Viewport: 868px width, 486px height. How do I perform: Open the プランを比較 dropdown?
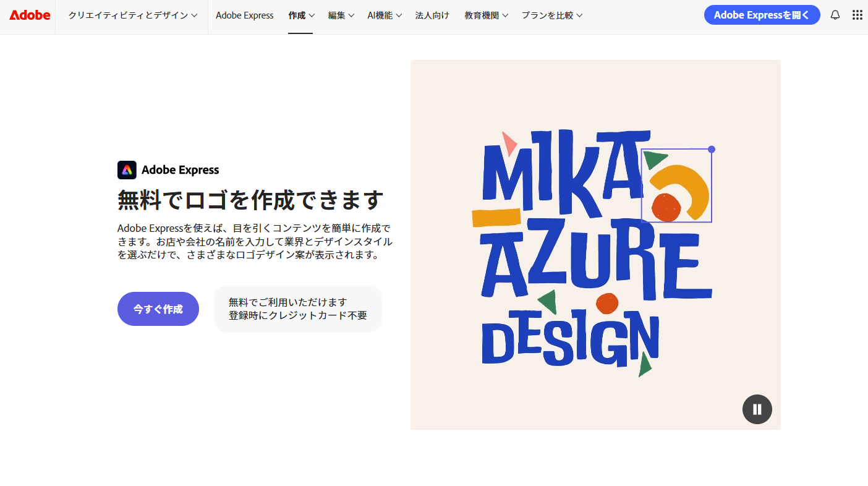coord(551,15)
